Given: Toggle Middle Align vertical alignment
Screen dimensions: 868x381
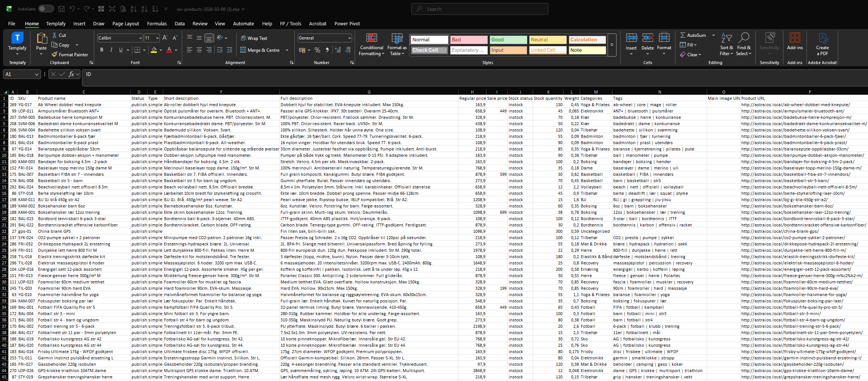Looking at the screenshot, I should pyautogui.click(x=199, y=38).
